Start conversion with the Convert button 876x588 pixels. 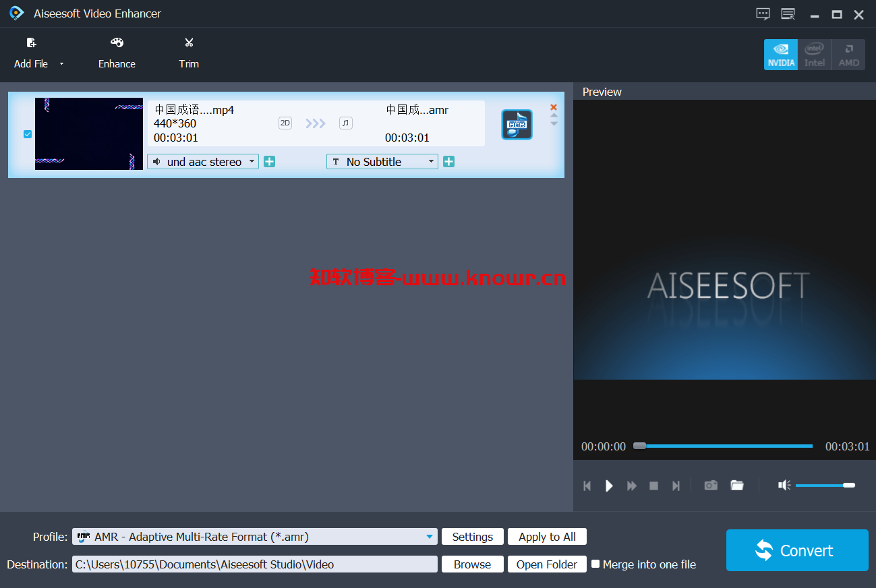(x=797, y=550)
